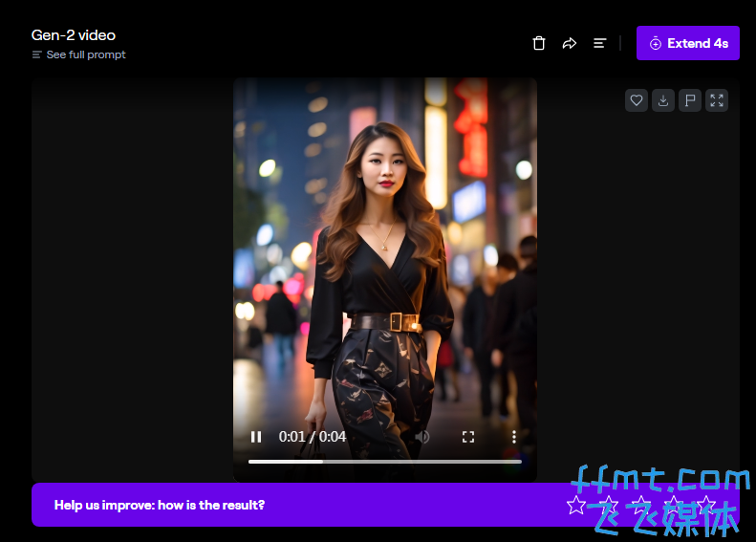
Task: Click the 0:01 / 0:04 time display
Action: point(312,437)
